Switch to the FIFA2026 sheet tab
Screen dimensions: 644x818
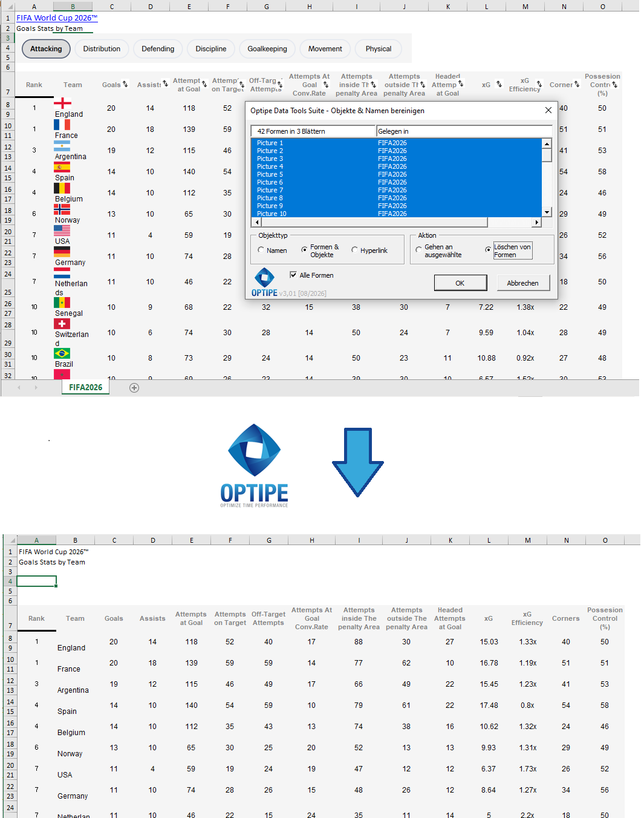pos(86,387)
